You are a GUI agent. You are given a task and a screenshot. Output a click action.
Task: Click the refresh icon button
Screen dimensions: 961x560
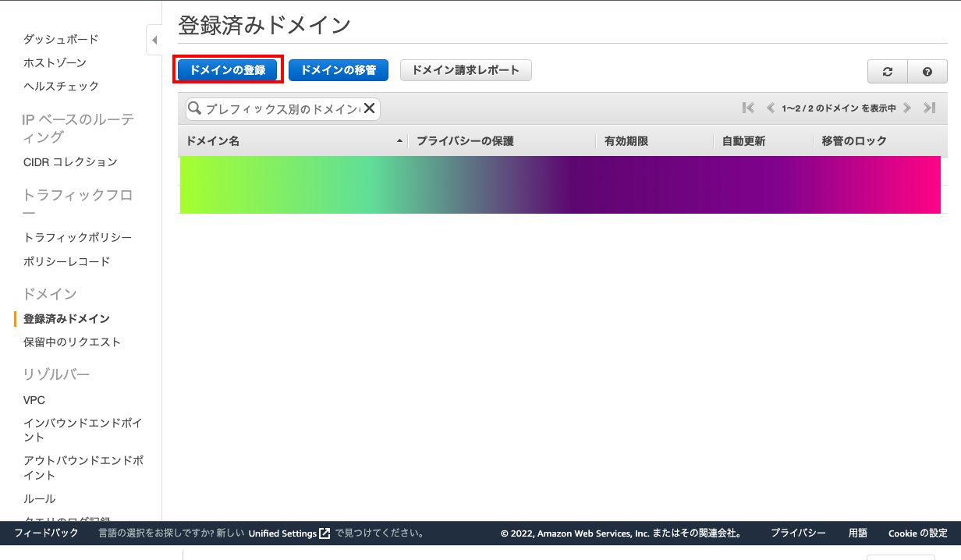click(x=888, y=71)
